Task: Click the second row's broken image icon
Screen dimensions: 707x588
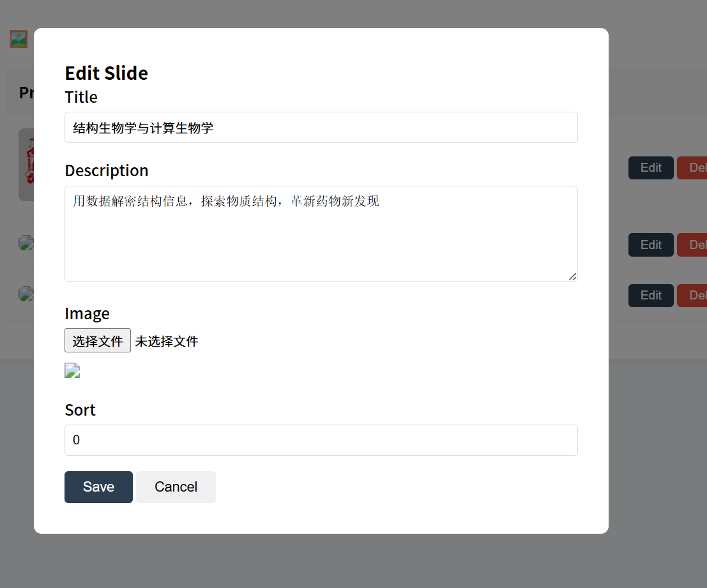Action: (26, 243)
